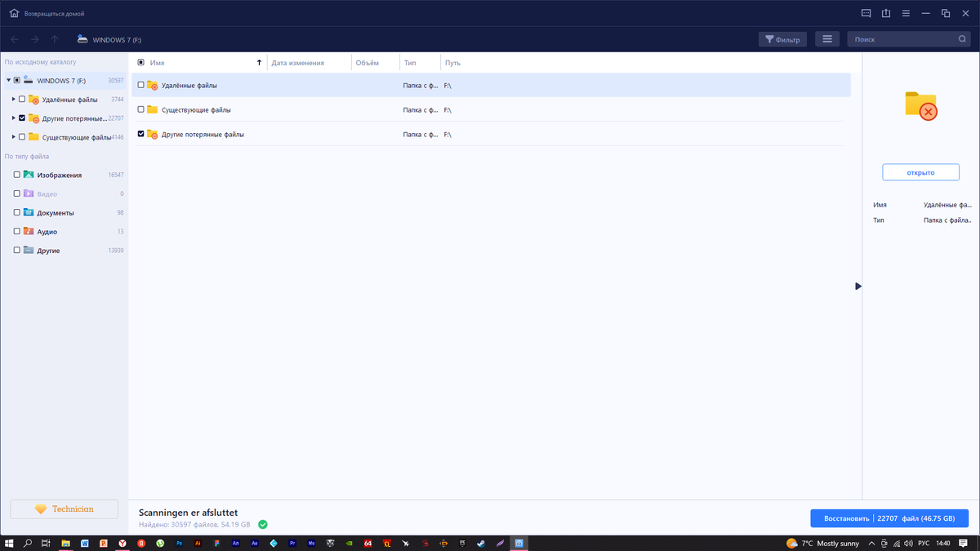The height and width of the screenshot is (551, 980).
Task: Open Media Encoder from the taskbar
Action: click(x=311, y=543)
